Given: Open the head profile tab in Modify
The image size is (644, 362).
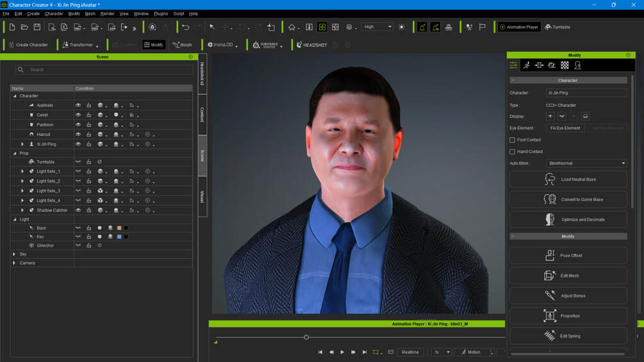Looking at the screenshot, I should coord(577,65).
